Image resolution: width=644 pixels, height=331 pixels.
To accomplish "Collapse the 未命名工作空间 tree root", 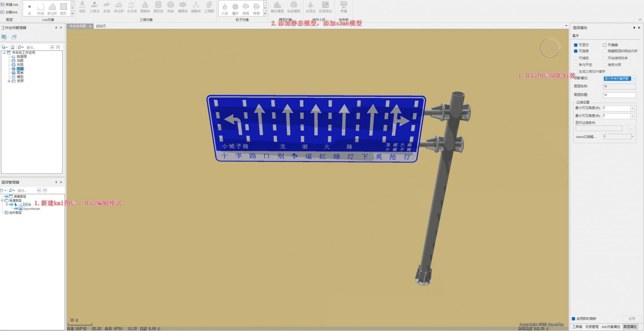I will click(4, 53).
